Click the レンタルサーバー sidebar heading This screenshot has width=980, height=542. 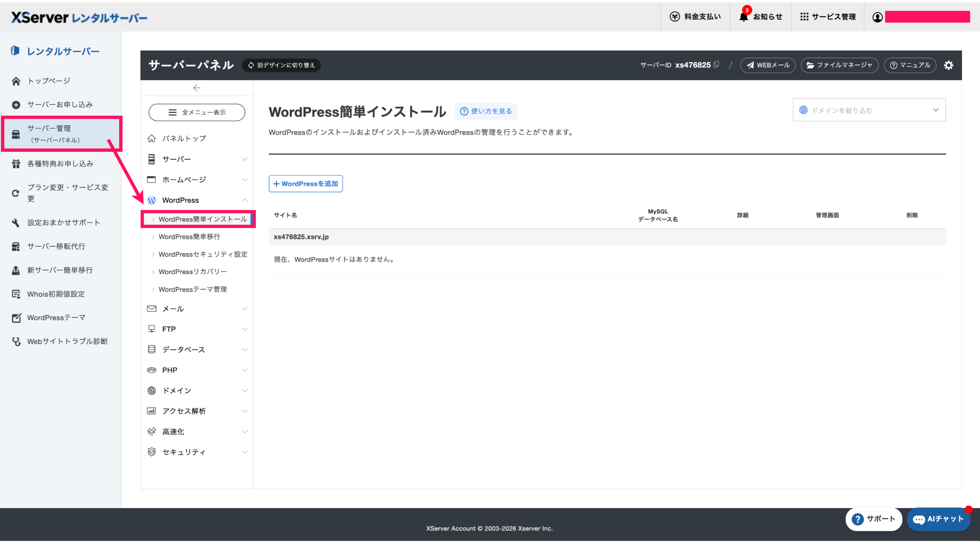[63, 52]
